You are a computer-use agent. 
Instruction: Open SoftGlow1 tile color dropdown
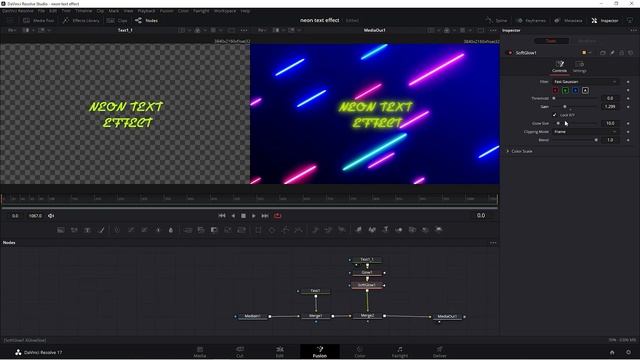(x=586, y=53)
